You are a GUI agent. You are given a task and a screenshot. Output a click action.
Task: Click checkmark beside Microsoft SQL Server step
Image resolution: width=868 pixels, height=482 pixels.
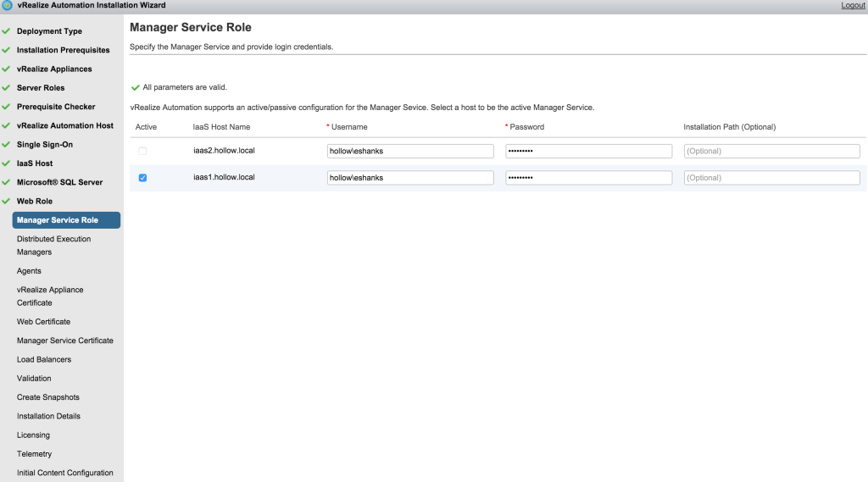click(6, 182)
